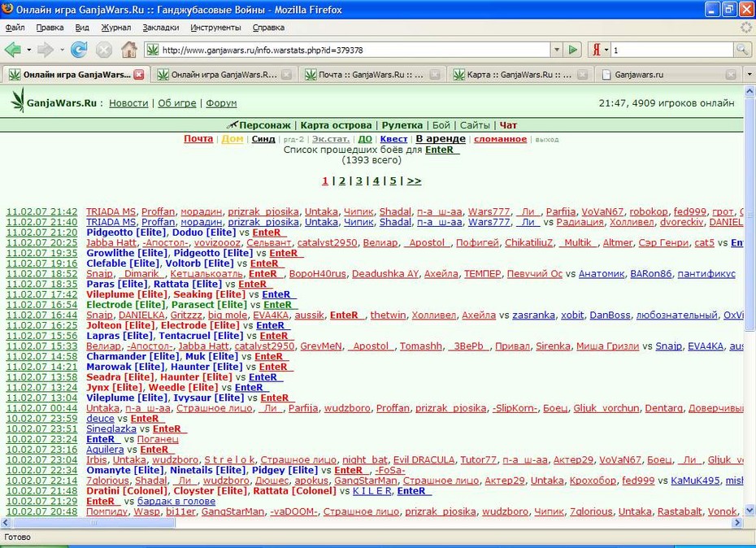756x548 pixels.
Task: Click the horizontal scrollbar right arrow
Action: click(x=737, y=523)
